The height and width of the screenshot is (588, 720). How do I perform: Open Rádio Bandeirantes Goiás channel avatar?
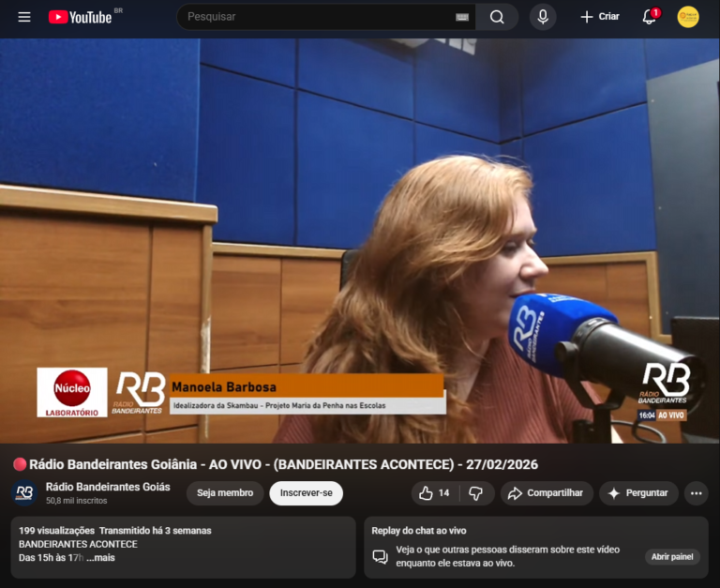(24, 493)
